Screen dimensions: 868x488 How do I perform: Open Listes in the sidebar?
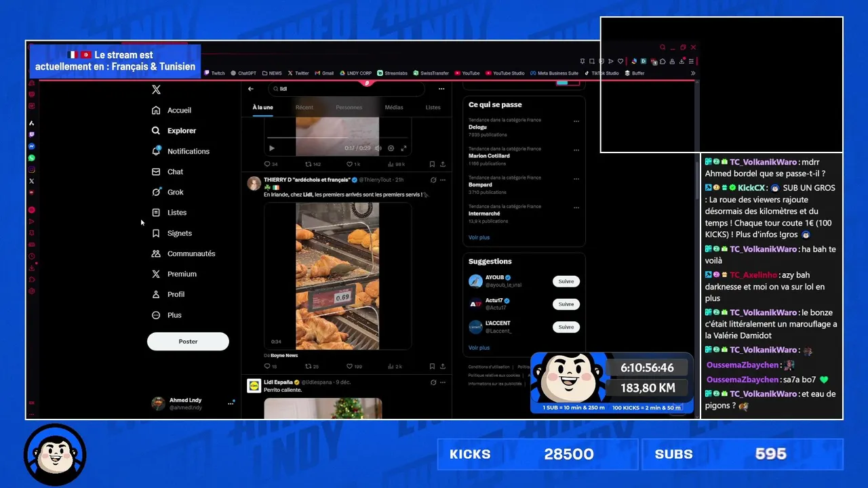click(169, 213)
